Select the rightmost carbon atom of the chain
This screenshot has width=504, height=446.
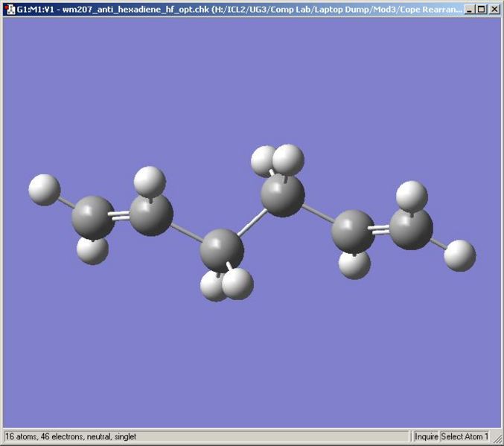point(411,228)
